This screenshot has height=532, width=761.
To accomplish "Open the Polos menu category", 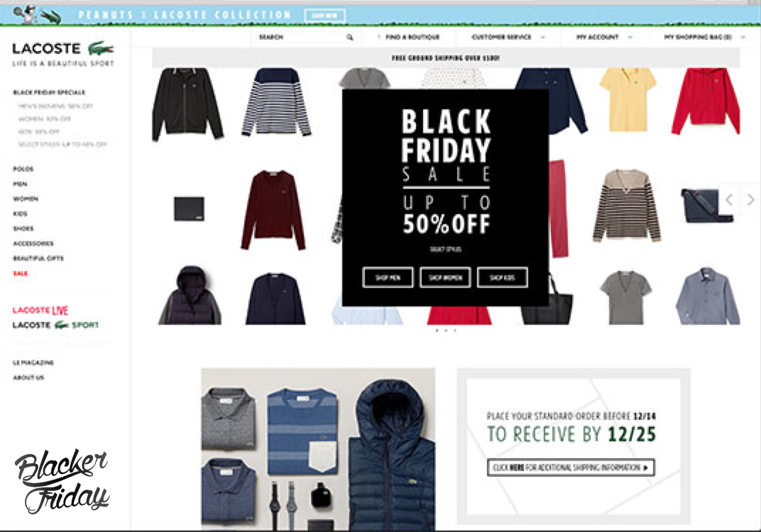I will (23, 170).
